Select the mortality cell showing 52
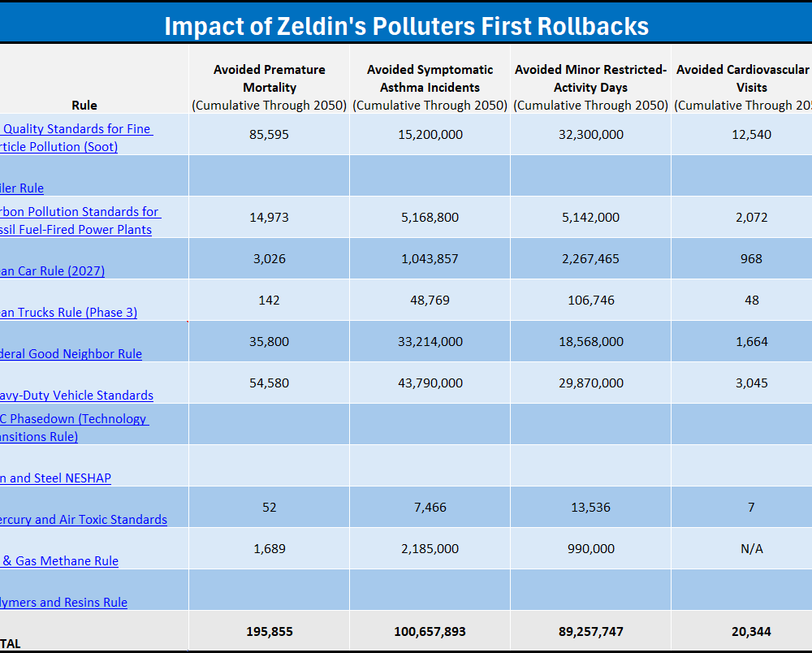This screenshot has height=653, width=812. [x=270, y=507]
